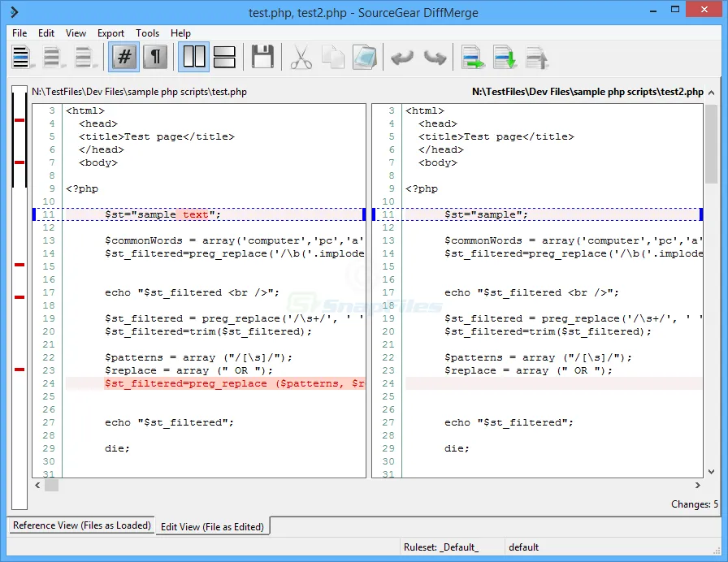This screenshot has height=562, width=728.
Task: Click the $patterns array line in the right pane
Action: 538,357
